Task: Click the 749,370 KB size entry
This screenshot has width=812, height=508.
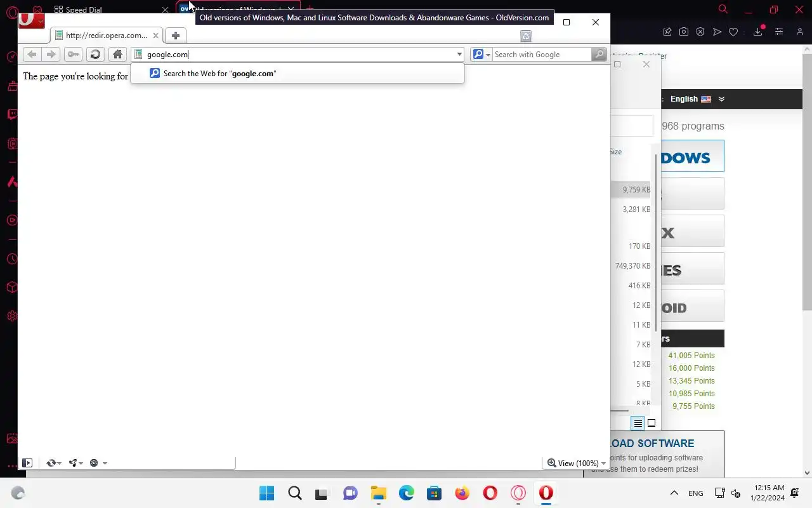Action: [632, 266]
